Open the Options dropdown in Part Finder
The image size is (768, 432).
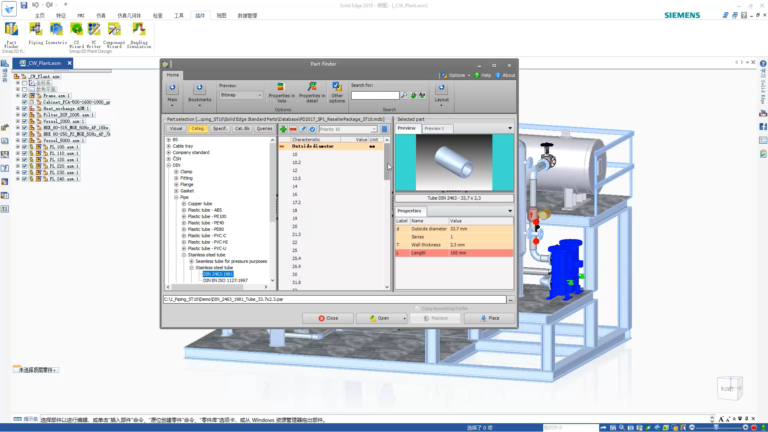pyautogui.click(x=456, y=75)
